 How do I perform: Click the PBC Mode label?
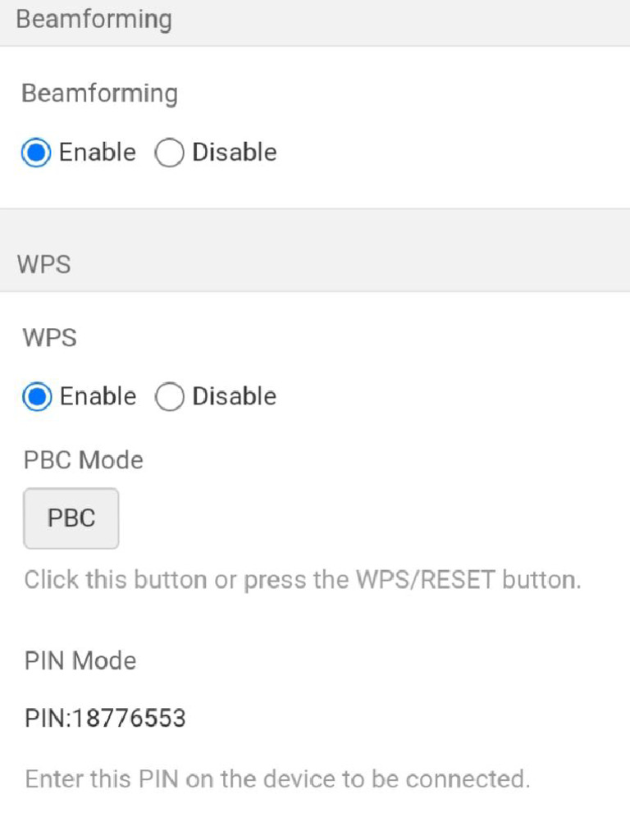coord(83,460)
